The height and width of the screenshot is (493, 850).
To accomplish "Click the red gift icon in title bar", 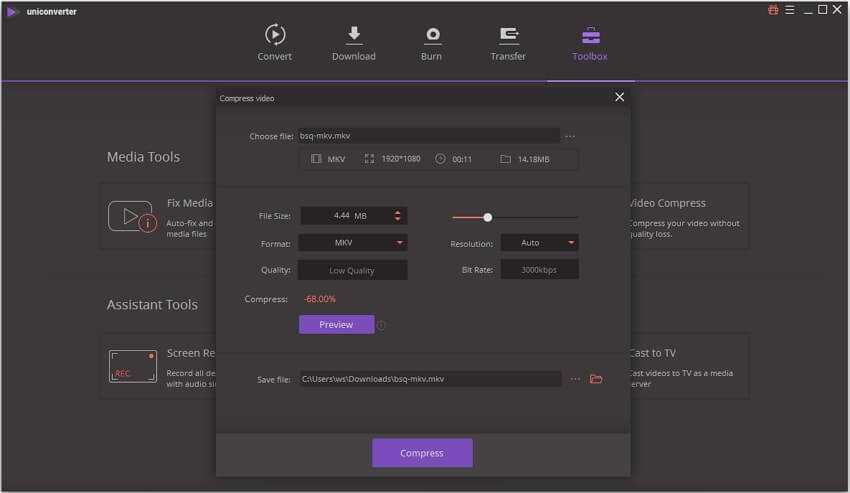I will [x=773, y=10].
